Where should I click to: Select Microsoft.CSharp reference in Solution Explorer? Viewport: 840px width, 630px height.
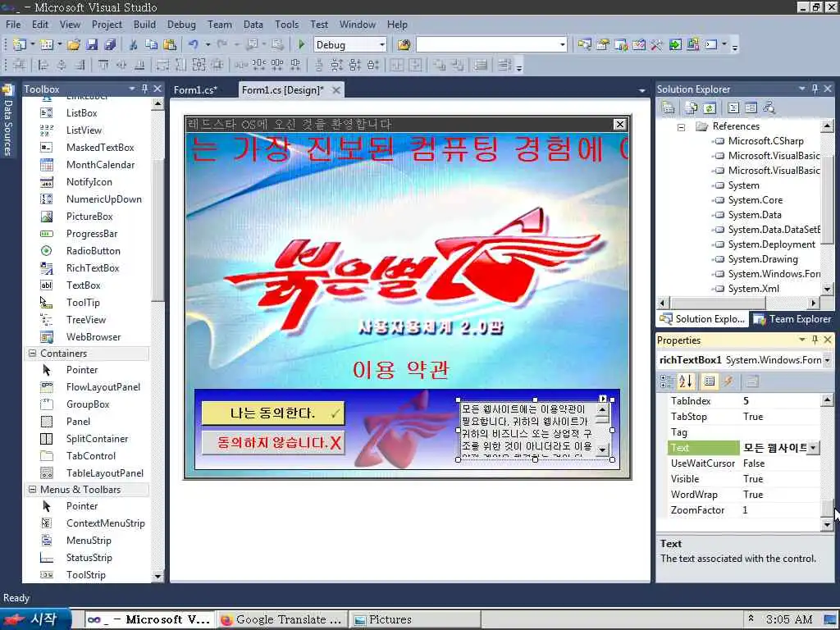click(765, 141)
